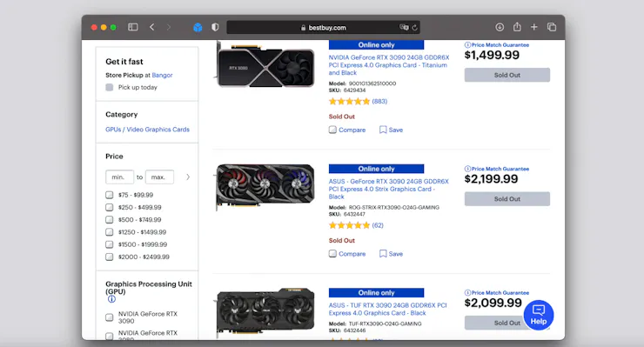The width and height of the screenshot is (644, 347).
Task: Click the min. price input field
Action: click(119, 177)
